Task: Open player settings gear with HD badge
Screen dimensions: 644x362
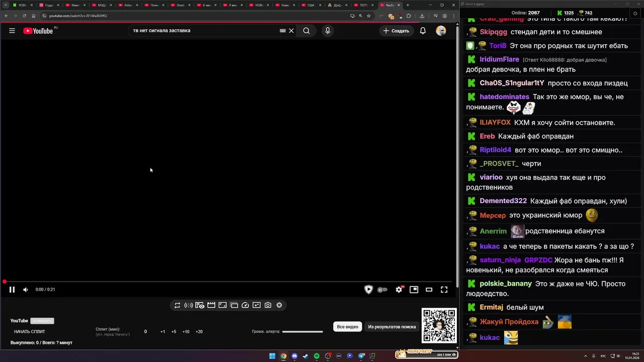Action: coord(399,290)
